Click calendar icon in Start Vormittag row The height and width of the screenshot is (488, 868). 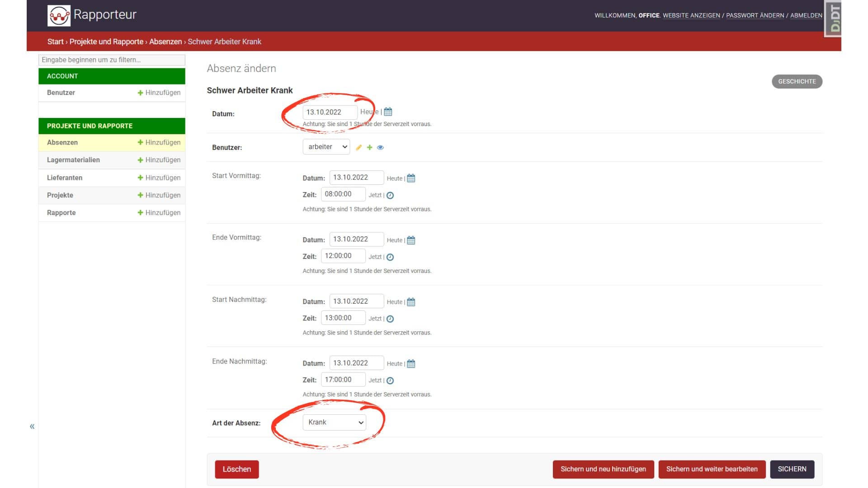[410, 178]
